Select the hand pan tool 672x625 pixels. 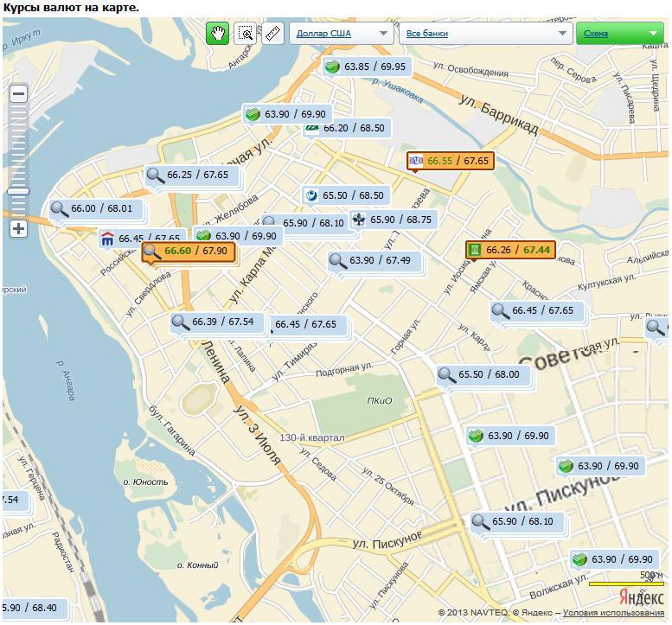pos(217,34)
